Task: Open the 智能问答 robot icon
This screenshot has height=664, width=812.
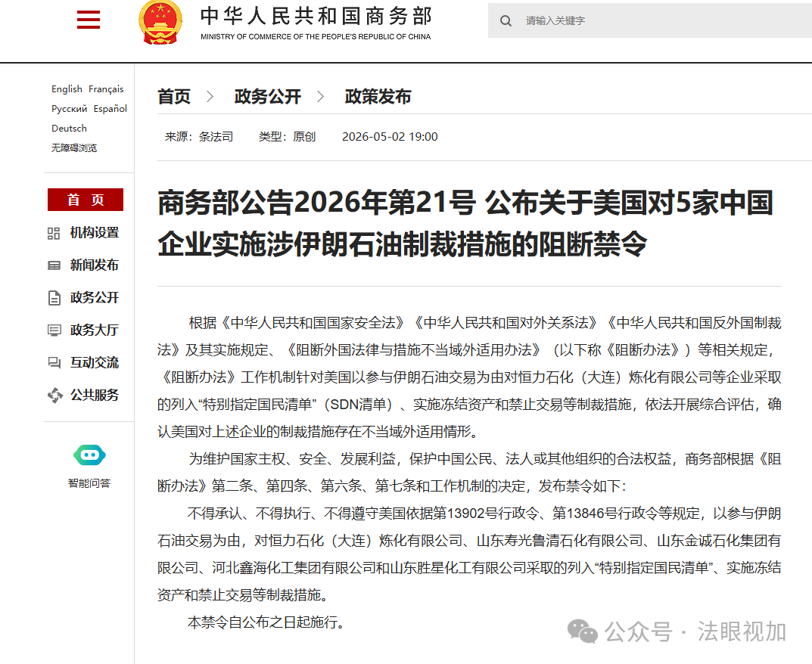Action: pyautogui.click(x=89, y=455)
